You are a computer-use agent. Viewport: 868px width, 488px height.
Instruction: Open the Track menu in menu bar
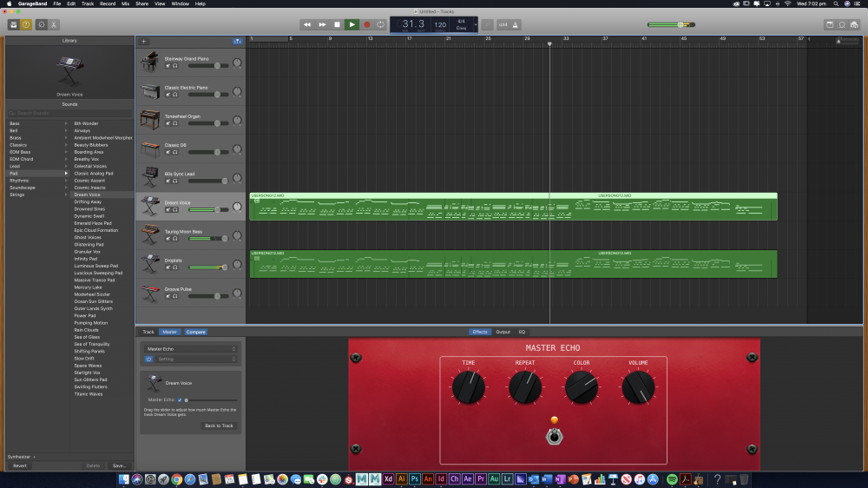point(88,3)
